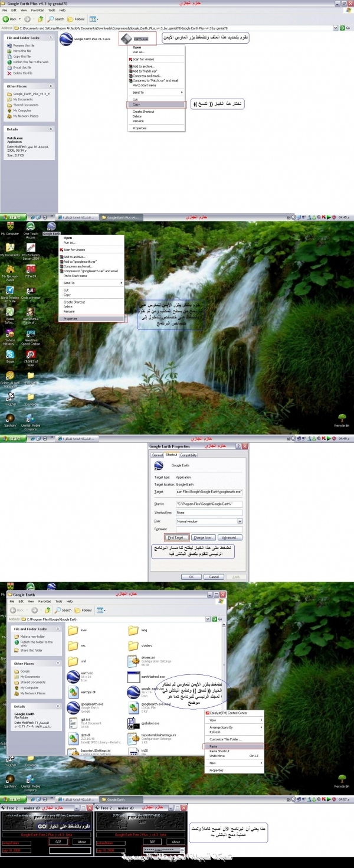
Task: Select the lang folder in Google Earth folder
Action: [133, 631]
